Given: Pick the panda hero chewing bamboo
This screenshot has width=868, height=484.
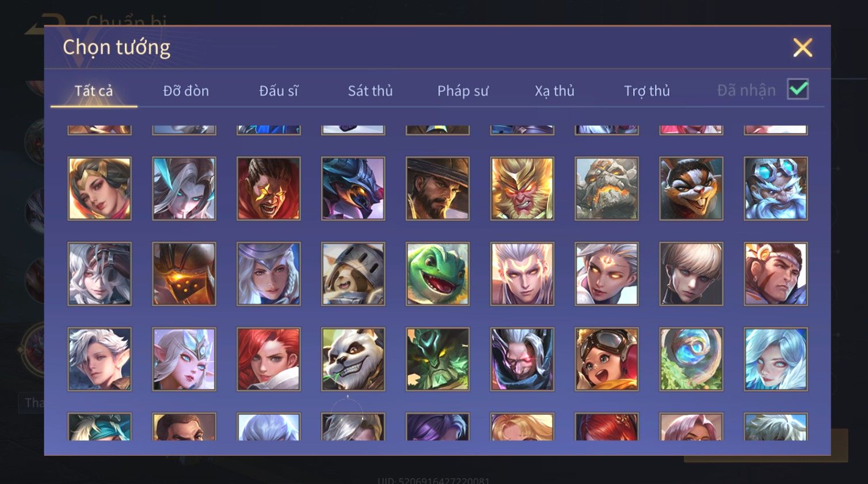Looking at the screenshot, I should (353, 359).
